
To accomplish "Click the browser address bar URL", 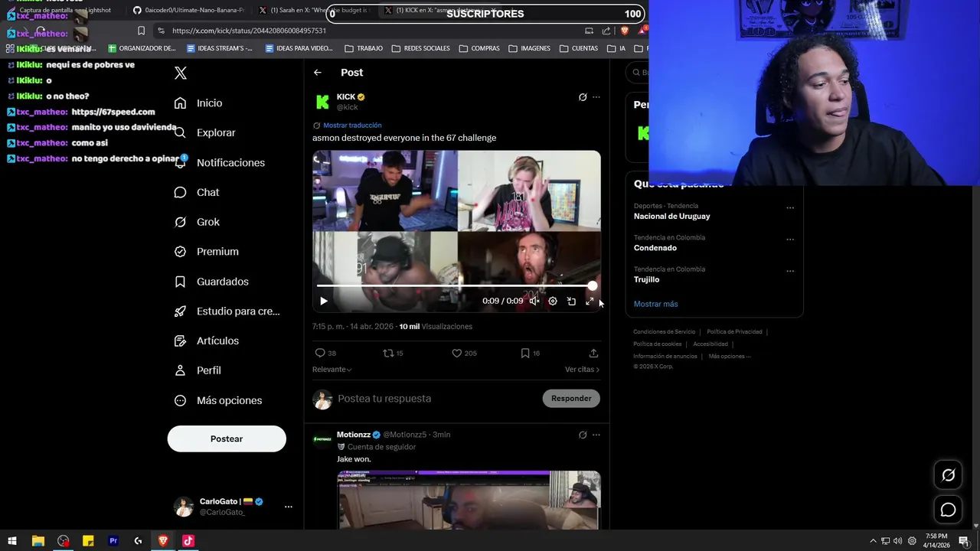I will (x=249, y=31).
